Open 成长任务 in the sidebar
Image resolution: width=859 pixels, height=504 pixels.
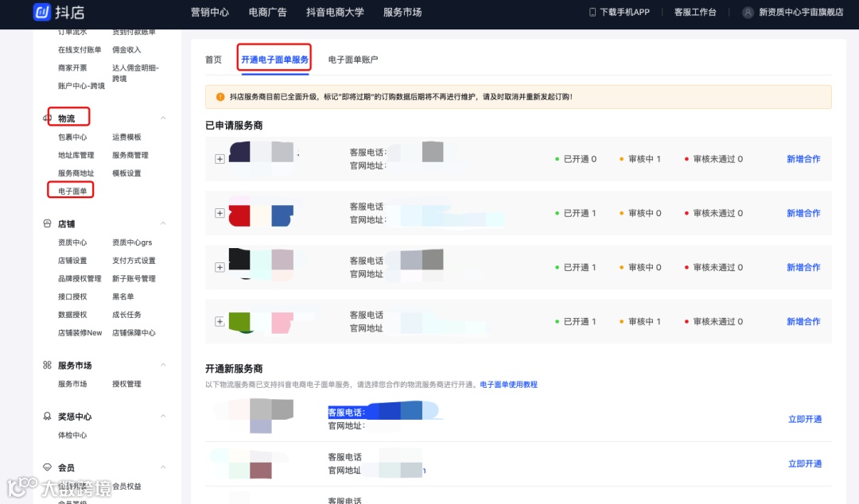[126, 315]
